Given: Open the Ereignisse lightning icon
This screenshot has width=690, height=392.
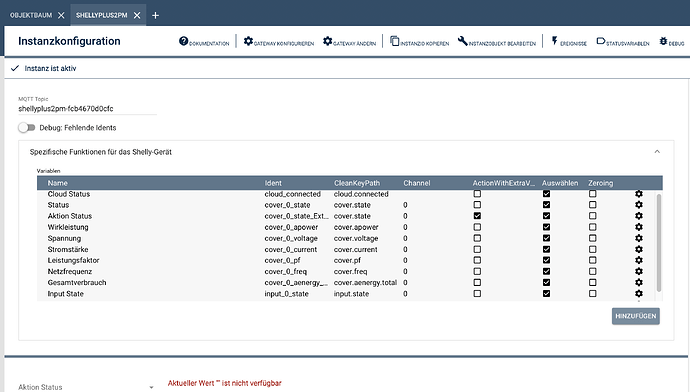Looking at the screenshot, I should pyautogui.click(x=554, y=41).
